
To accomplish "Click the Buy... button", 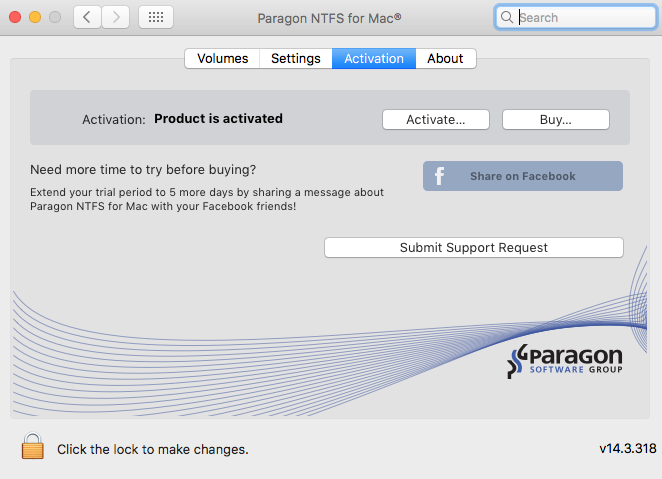I will click(x=556, y=119).
